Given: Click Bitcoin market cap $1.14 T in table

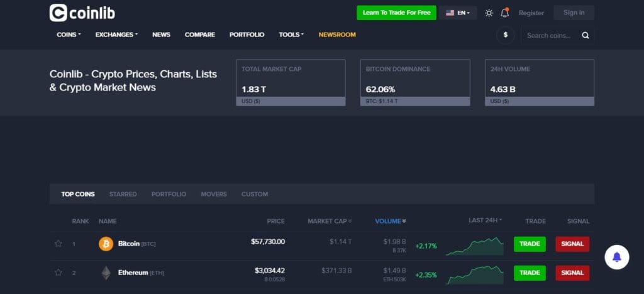Looking at the screenshot, I should 340,241.
